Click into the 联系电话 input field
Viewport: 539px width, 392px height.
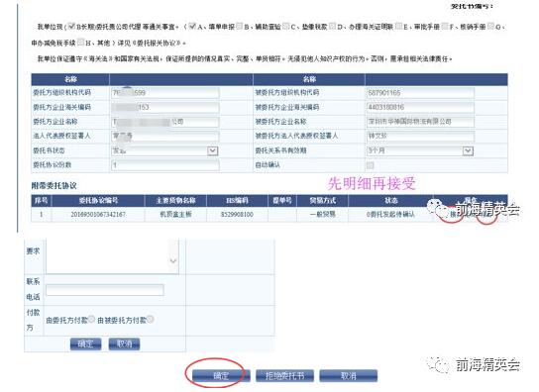(105, 290)
